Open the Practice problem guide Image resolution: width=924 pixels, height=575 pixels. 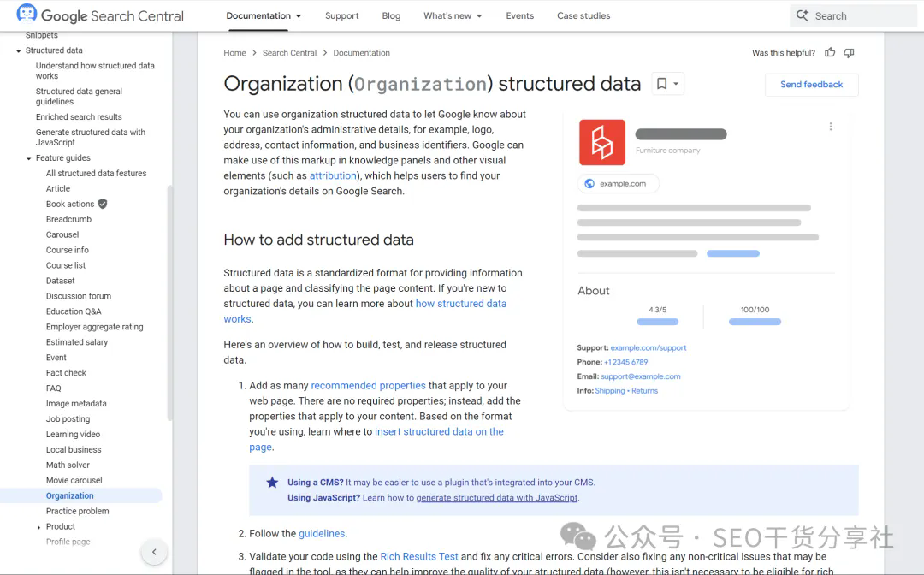[77, 511]
